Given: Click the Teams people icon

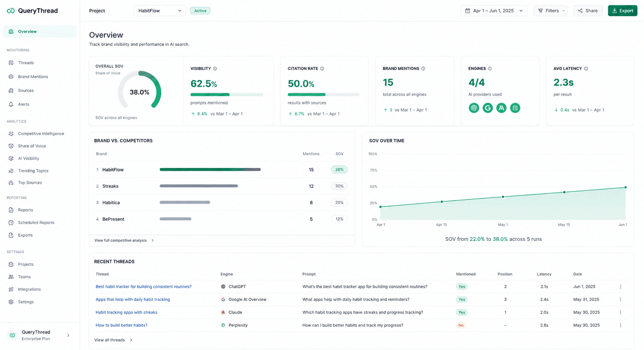Looking at the screenshot, I should pyautogui.click(x=11, y=277).
